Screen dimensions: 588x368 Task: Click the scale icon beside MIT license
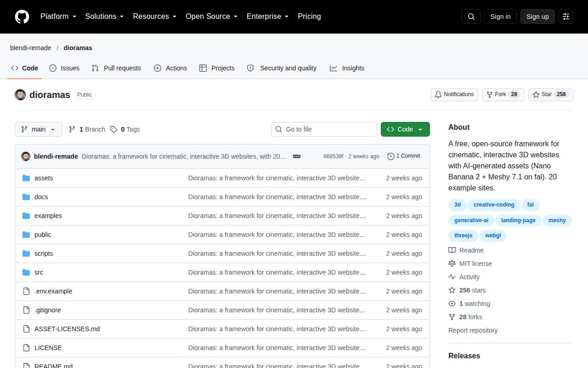tap(452, 264)
